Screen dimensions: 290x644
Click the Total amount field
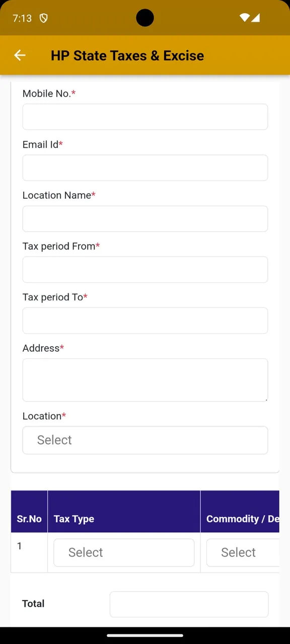click(x=189, y=604)
